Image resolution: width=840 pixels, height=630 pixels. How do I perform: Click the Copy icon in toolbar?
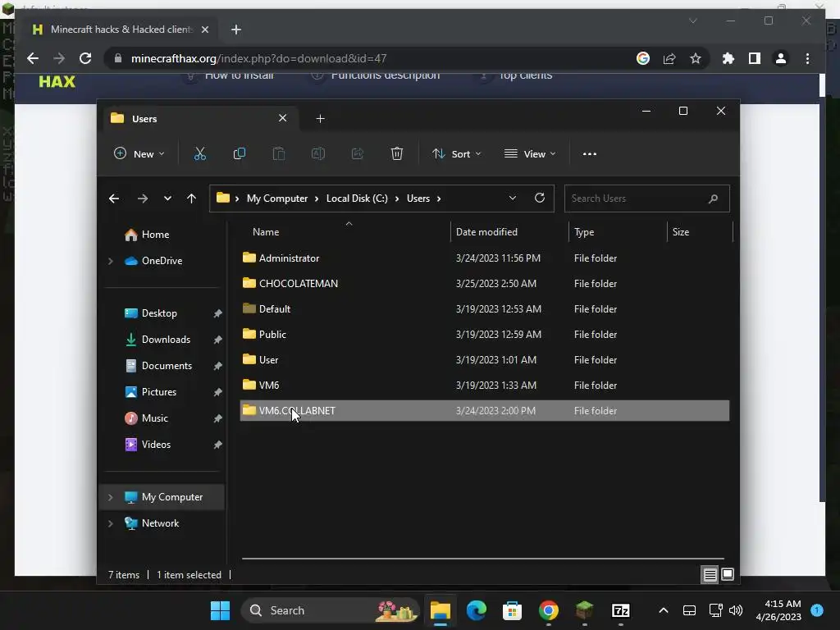pos(240,153)
